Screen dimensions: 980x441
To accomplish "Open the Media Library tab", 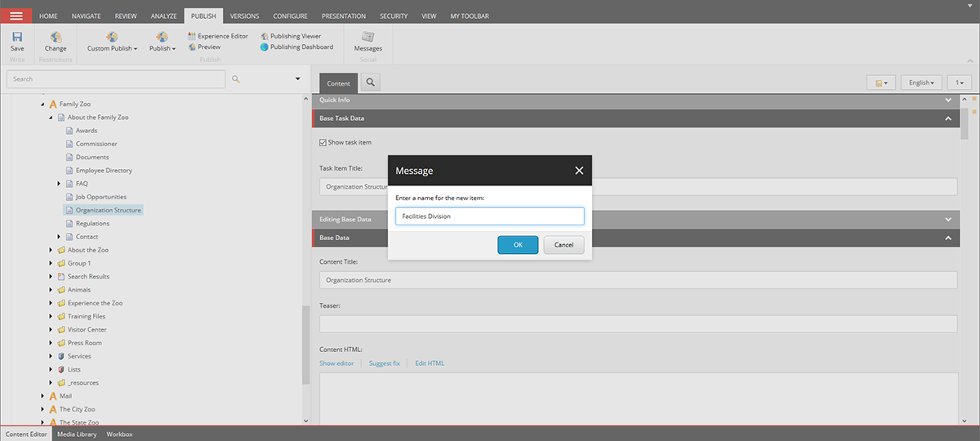I will (76, 434).
